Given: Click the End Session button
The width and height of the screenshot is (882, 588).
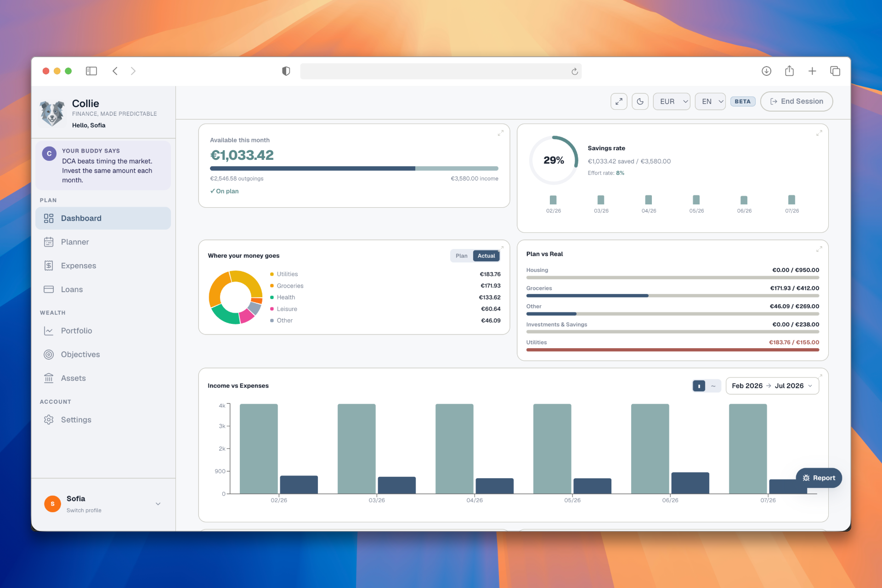Looking at the screenshot, I should [796, 102].
